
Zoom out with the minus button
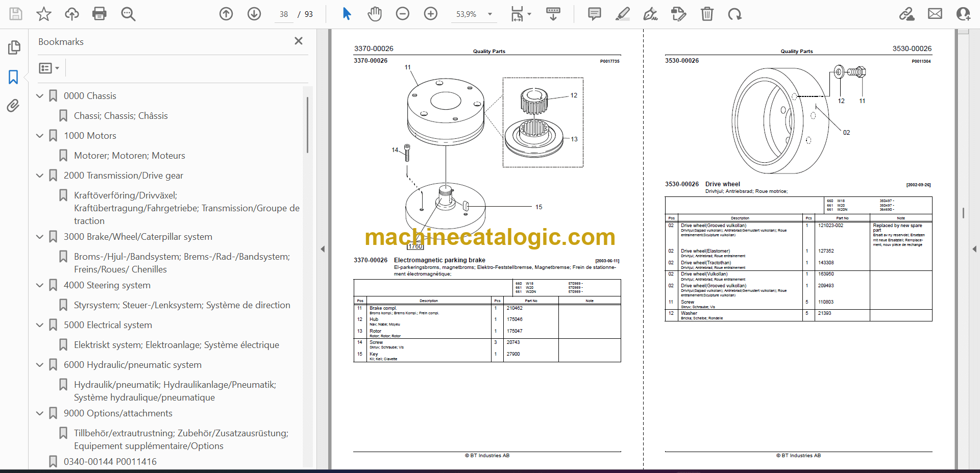403,14
